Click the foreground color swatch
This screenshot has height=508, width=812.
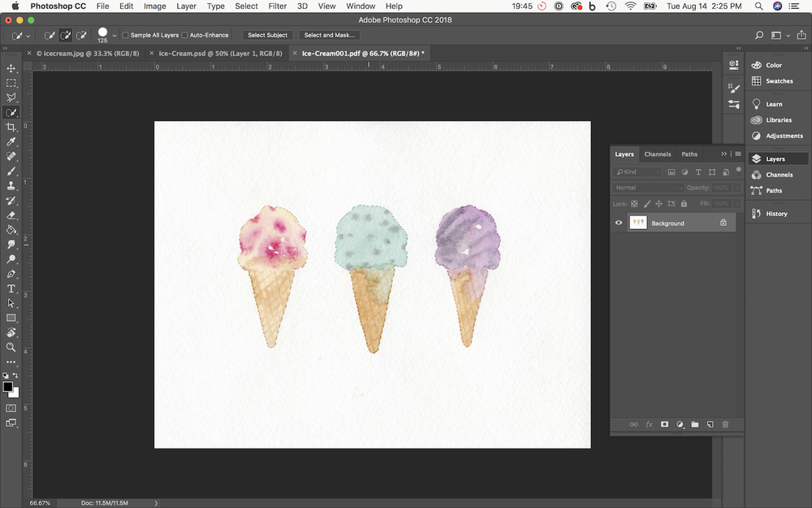(8, 387)
